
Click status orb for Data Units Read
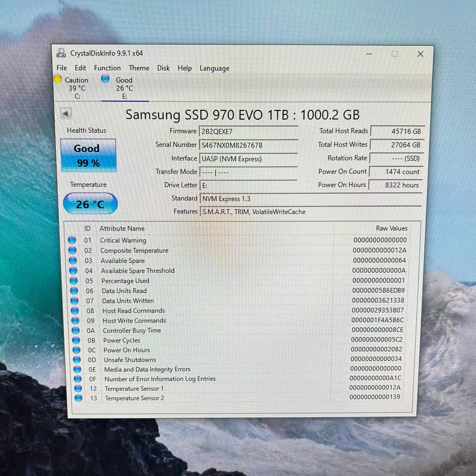(74, 291)
